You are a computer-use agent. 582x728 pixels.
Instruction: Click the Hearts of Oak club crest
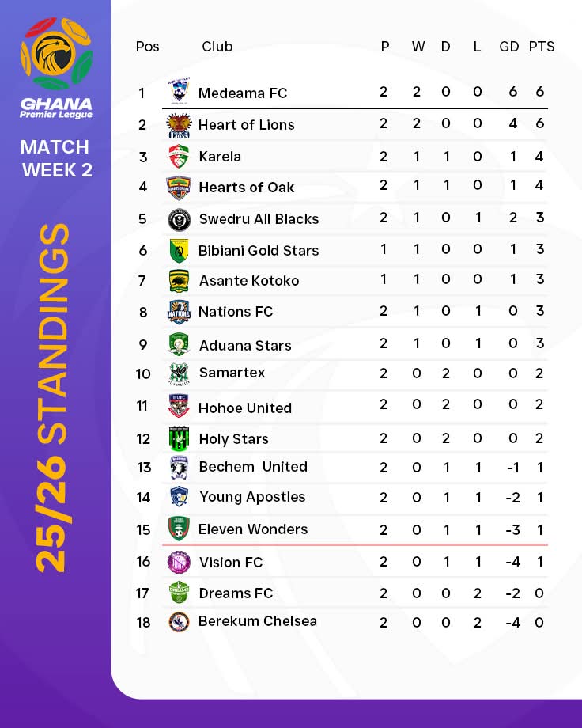(x=179, y=188)
